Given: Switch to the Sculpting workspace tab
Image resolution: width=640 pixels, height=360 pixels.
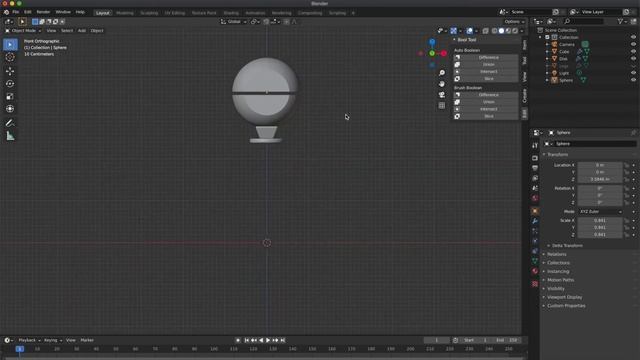Looking at the screenshot, I should (x=149, y=13).
